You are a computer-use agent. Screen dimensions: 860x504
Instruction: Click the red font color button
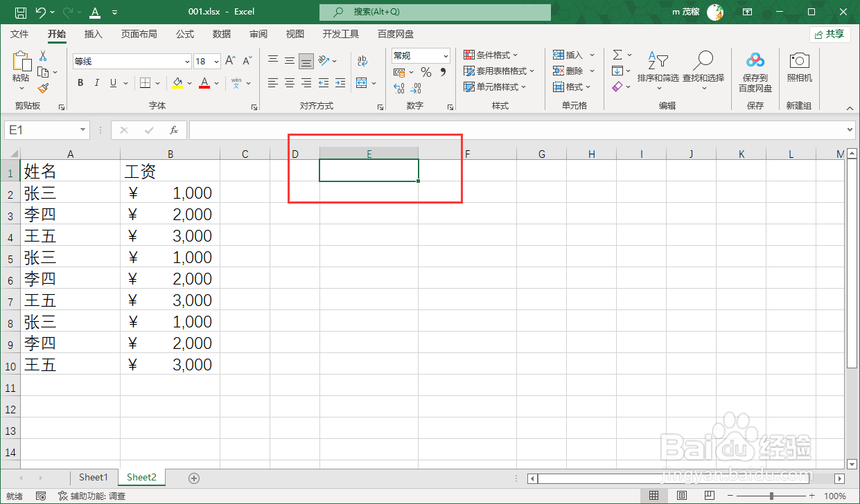pyautogui.click(x=204, y=83)
